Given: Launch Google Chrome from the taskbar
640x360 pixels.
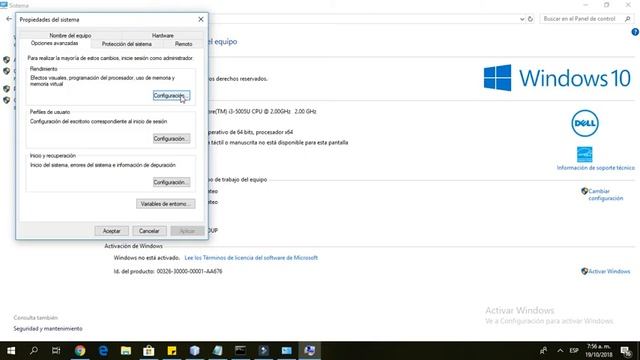Looking at the screenshot, I should 80,351.
